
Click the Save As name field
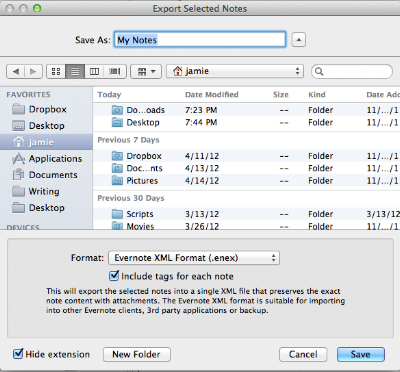click(200, 40)
